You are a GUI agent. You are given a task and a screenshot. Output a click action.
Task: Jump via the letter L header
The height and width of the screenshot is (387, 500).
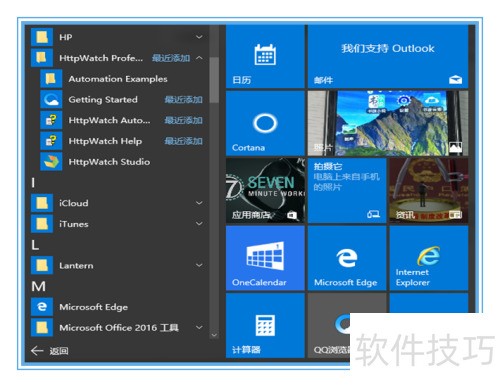pos(35,245)
